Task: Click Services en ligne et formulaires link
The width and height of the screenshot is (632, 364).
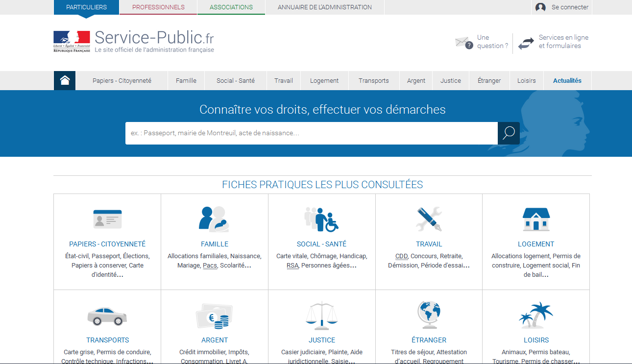Action: tap(563, 42)
